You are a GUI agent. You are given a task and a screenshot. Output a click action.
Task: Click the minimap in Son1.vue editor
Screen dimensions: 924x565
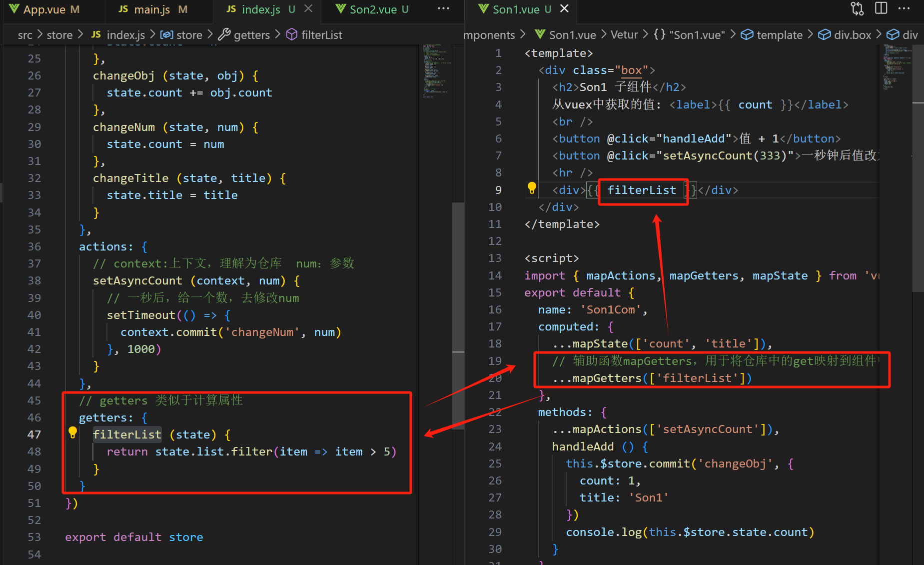tap(897, 66)
